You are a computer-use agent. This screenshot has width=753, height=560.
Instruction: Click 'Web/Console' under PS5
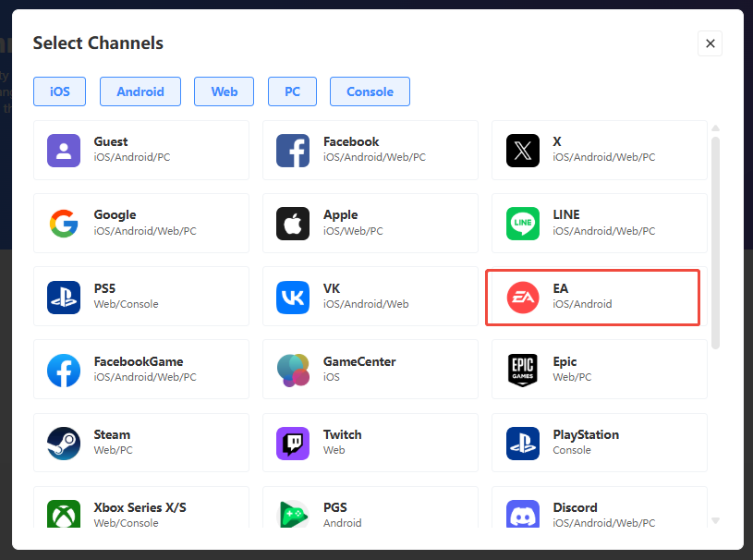coord(126,304)
